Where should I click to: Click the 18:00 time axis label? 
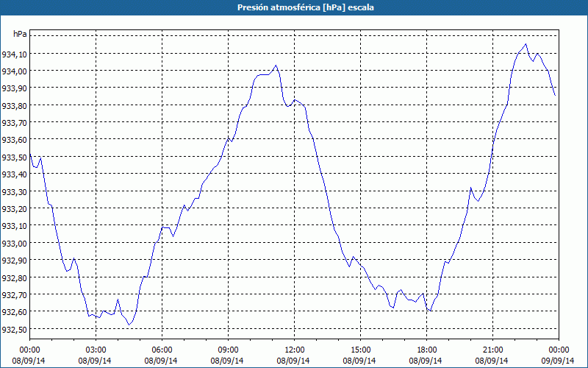click(427, 350)
